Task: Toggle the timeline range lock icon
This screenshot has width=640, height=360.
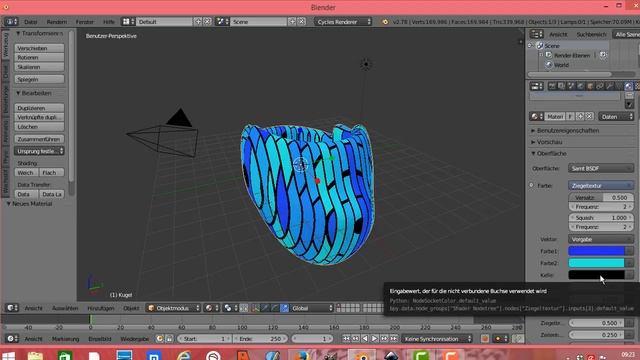Action: pyautogui.click(x=169, y=339)
